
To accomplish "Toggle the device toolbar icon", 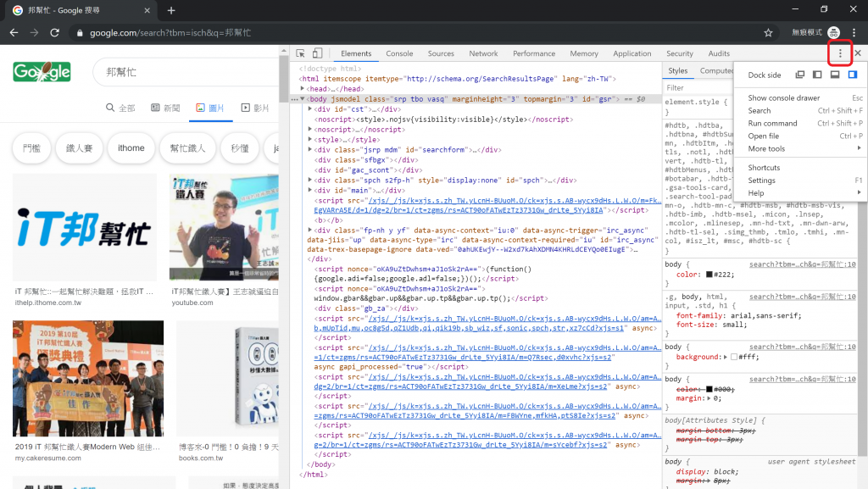I will (317, 53).
